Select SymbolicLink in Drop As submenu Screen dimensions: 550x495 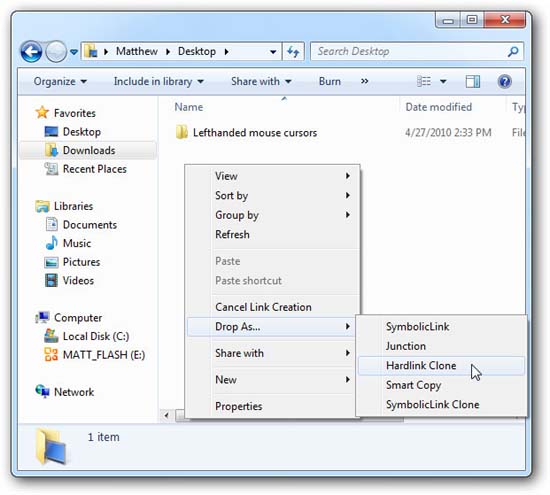coord(441,327)
